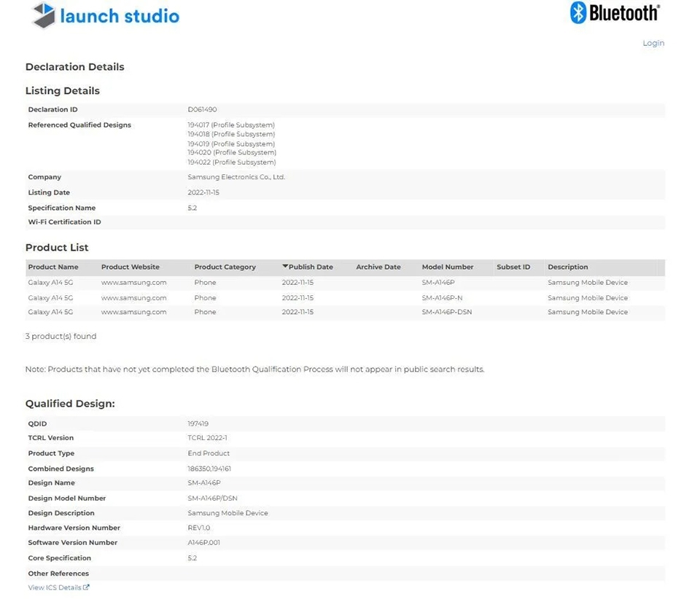Select referenced design 194019 (Profile Subsystem)
The image size is (700, 599).
tap(231, 144)
